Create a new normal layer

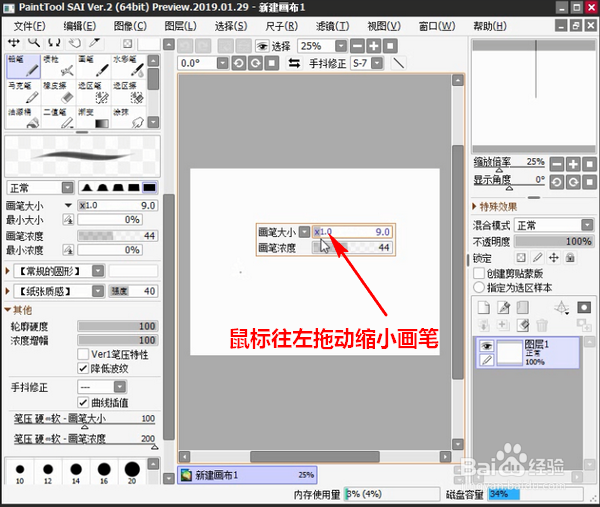[484, 307]
